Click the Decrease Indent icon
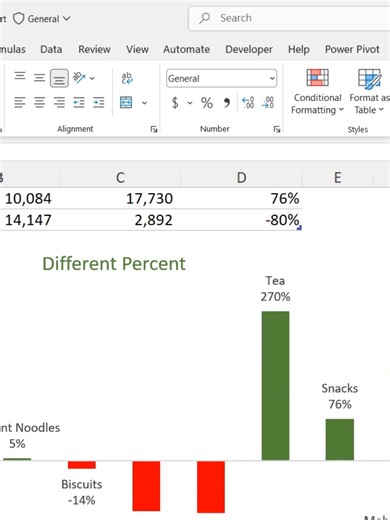 79,102
